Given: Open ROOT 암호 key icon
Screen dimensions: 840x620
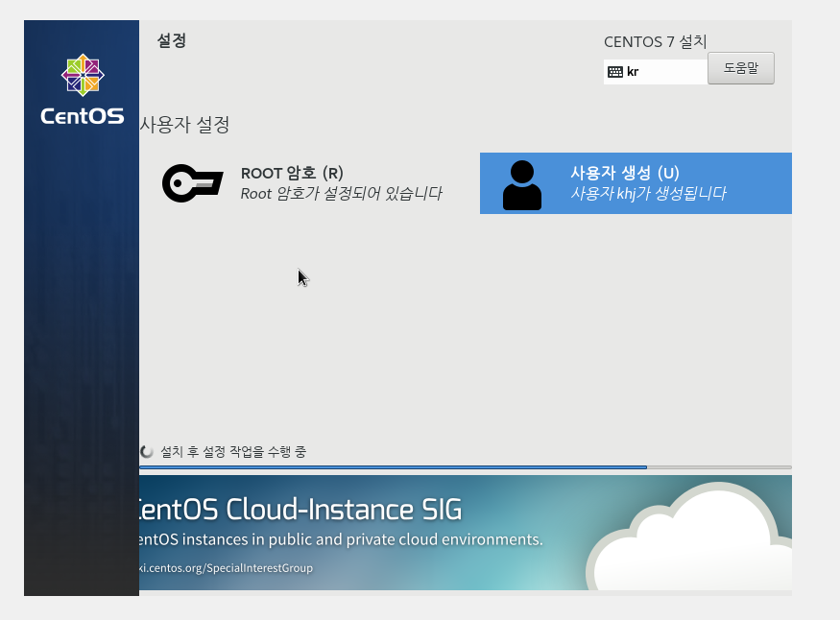Looking at the screenshot, I should pyautogui.click(x=192, y=183).
